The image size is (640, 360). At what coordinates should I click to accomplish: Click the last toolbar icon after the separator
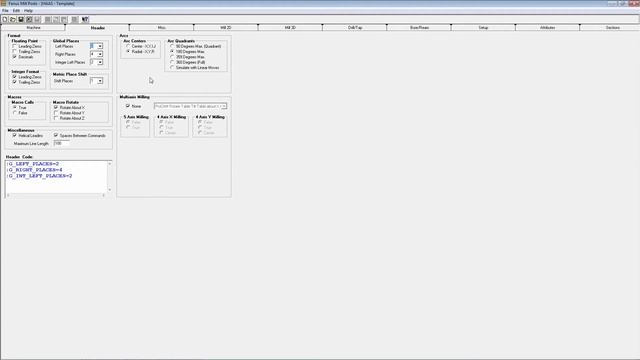point(85,19)
